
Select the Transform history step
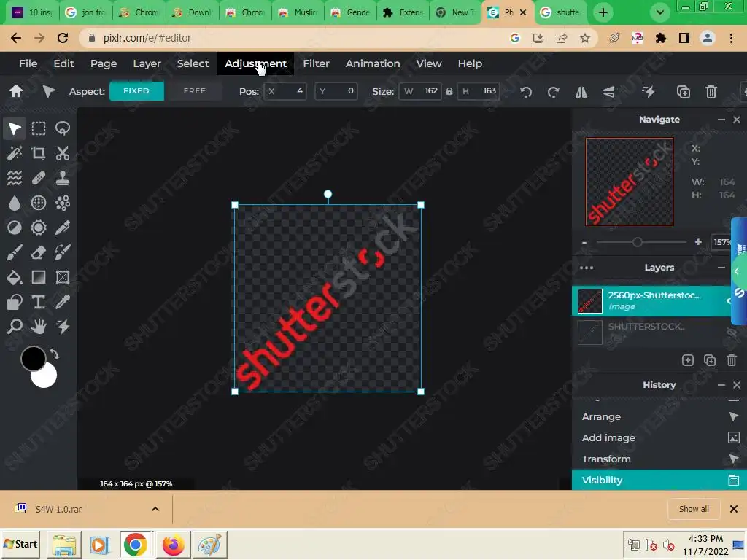(659, 459)
